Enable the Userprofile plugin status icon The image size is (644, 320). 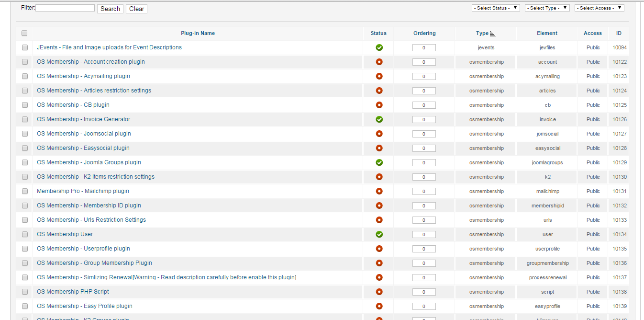click(x=379, y=249)
